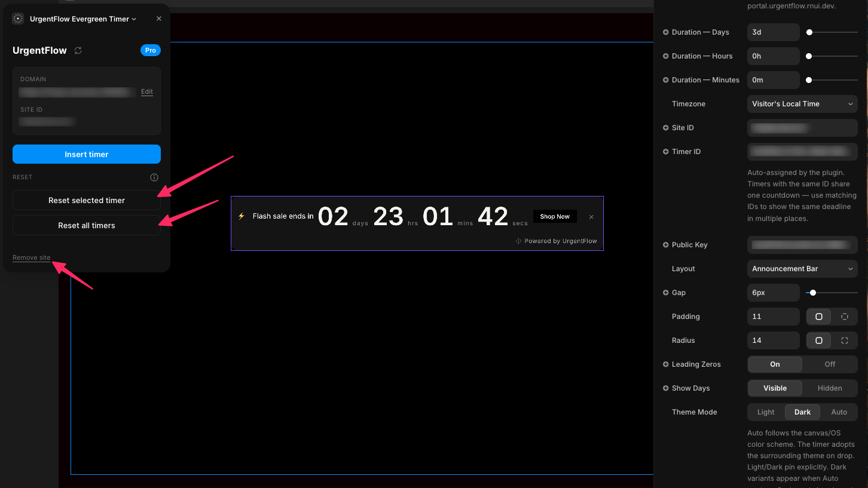Click the Duration Days slider handle
The height and width of the screenshot is (488, 868).
pyautogui.click(x=809, y=32)
